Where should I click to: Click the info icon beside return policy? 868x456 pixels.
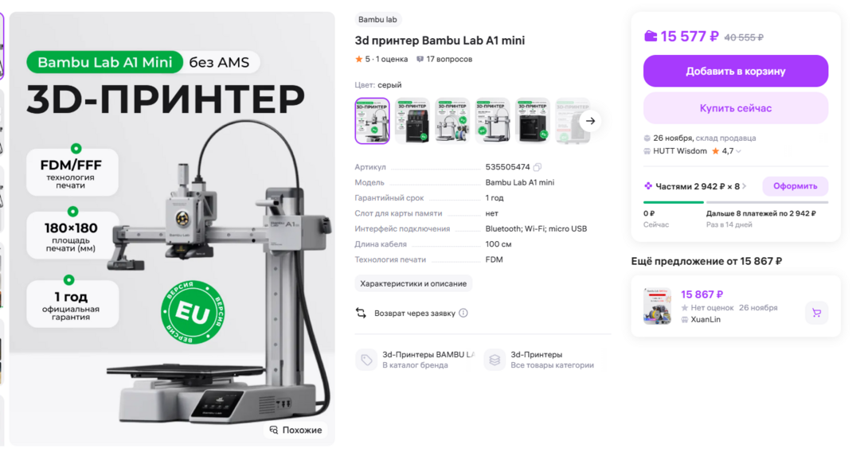pos(463,314)
